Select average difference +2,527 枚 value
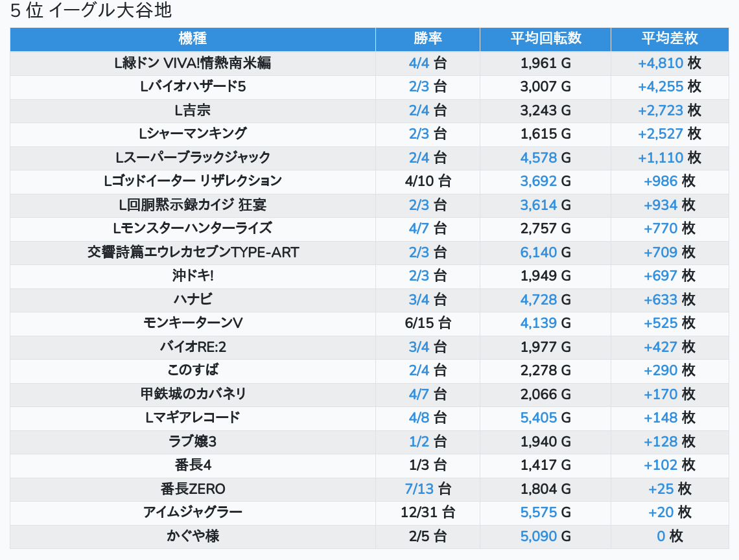The width and height of the screenshot is (739, 560). point(669,134)
